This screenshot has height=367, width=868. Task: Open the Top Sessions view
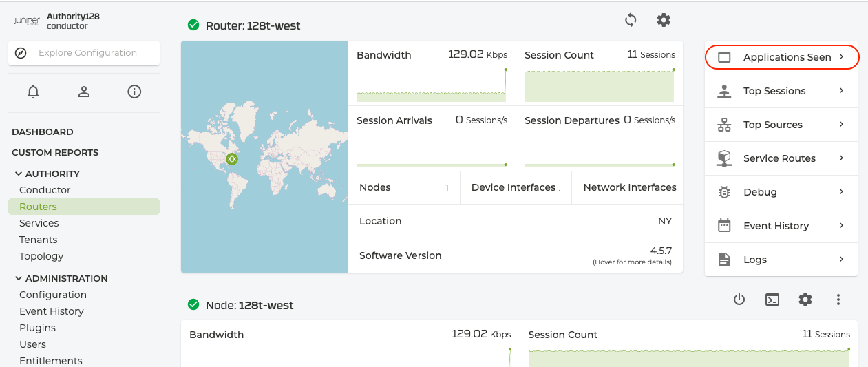781,91
